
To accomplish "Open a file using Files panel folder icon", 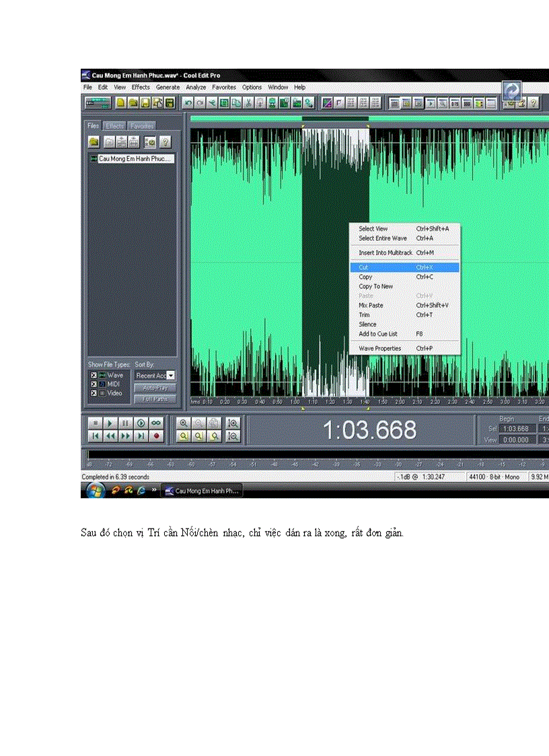I will pos(94,142).
